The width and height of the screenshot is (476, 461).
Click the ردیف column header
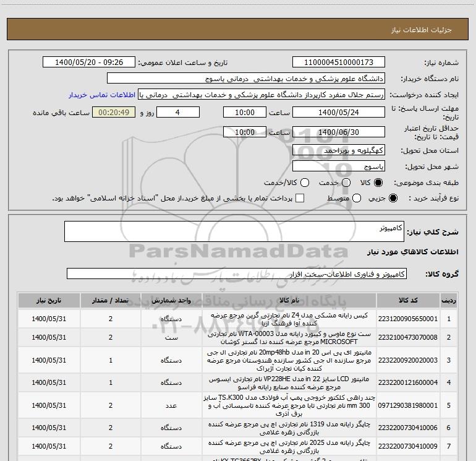[449, 300]
